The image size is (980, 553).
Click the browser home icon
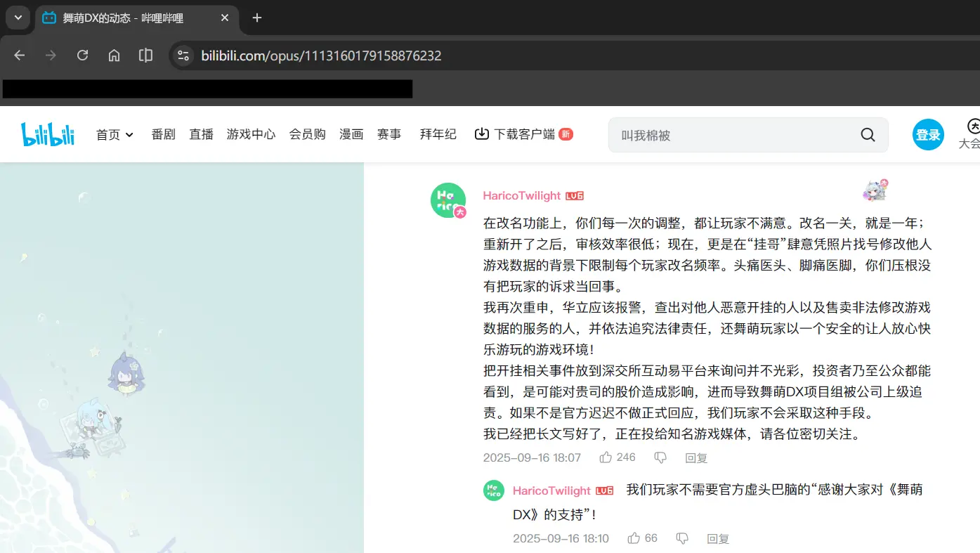click(x=114, y=55)
